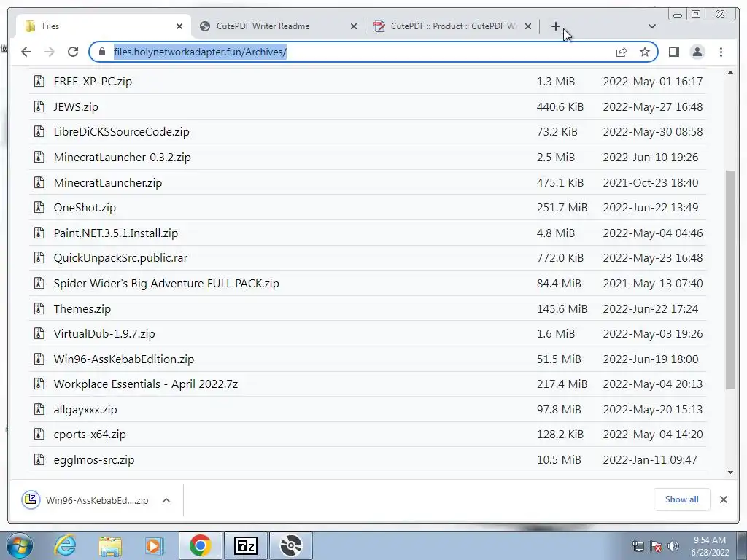Viewport: 747px width, 560px height.
Task: Open QuickUnpackSrc.public.rar link
Action: click(x=120, y=258)
